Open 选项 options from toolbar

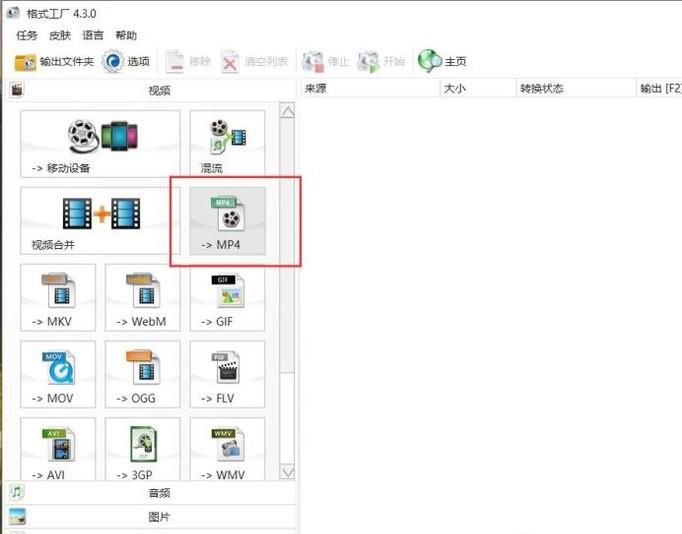click(126, 61)
